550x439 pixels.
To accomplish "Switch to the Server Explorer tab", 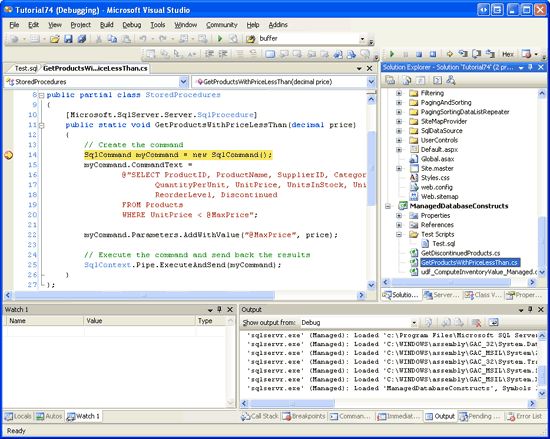I will tap(441, 295).
